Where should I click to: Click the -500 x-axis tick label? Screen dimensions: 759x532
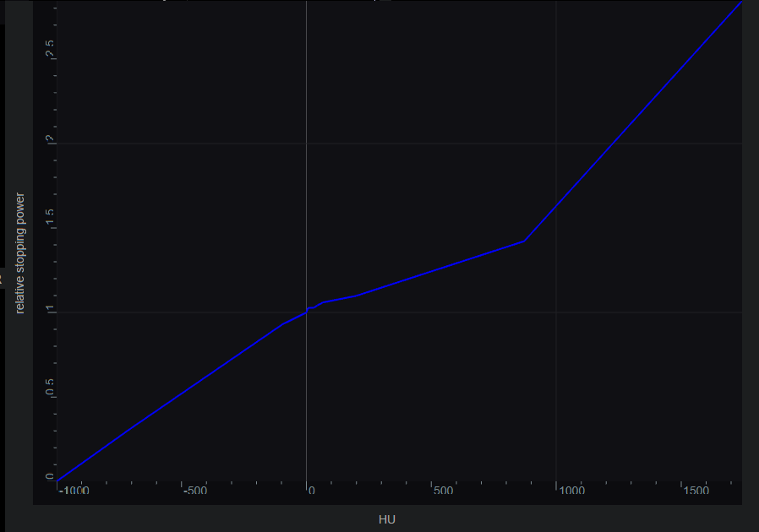click(x=194, y=491)
